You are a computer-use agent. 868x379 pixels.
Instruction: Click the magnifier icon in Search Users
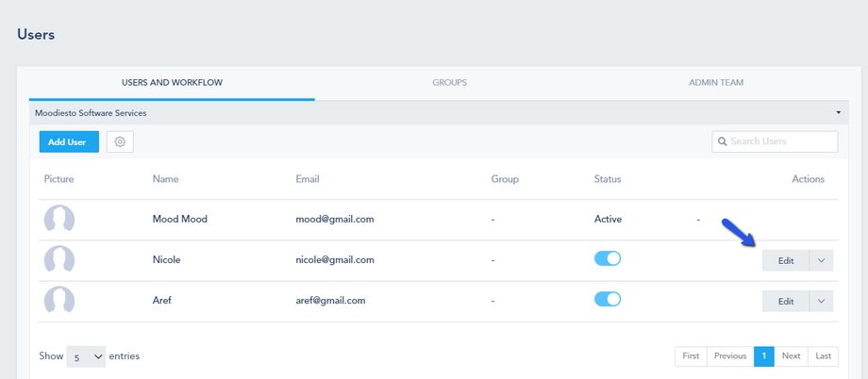click(722, 141)
